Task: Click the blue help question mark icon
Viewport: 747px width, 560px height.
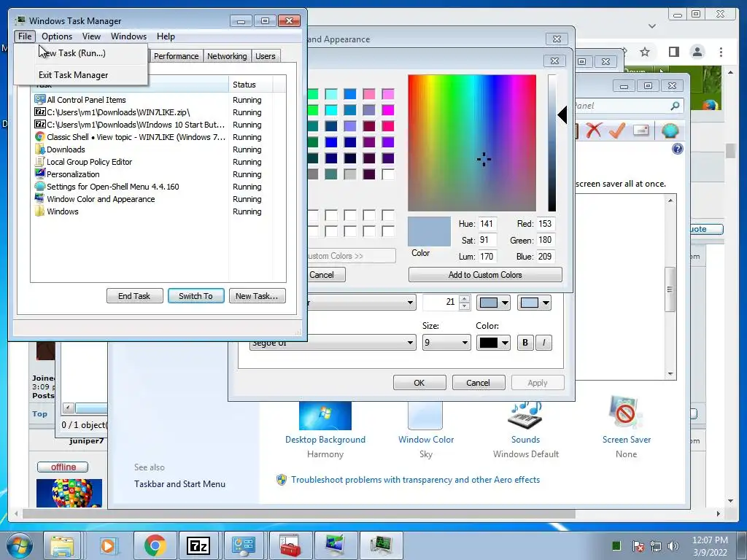Action: tap(677, 149)
